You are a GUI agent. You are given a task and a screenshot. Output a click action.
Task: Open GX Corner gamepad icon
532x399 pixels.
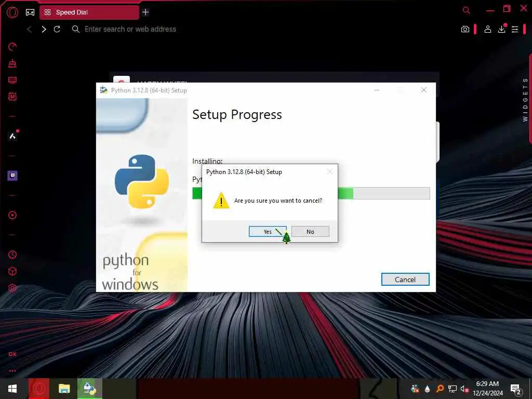pyautogui.click(x=30, y=12)
